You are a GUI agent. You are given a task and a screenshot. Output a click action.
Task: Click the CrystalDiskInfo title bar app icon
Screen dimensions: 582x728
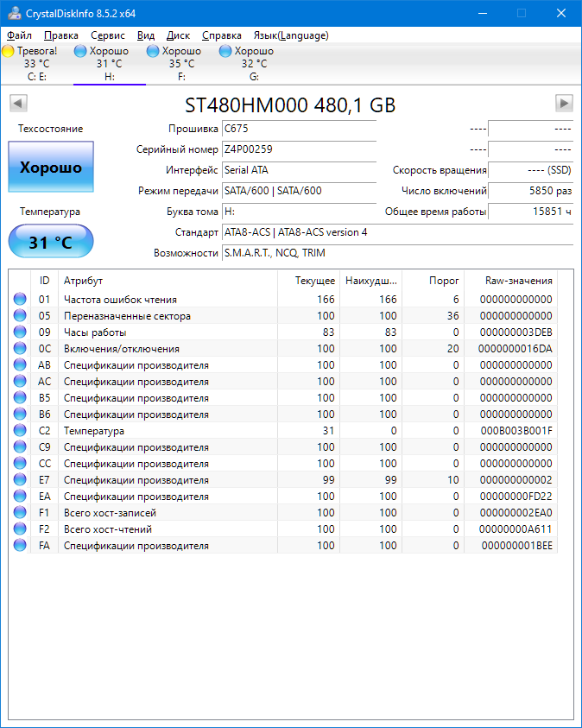pyautogui.click(x=15, y=13)
